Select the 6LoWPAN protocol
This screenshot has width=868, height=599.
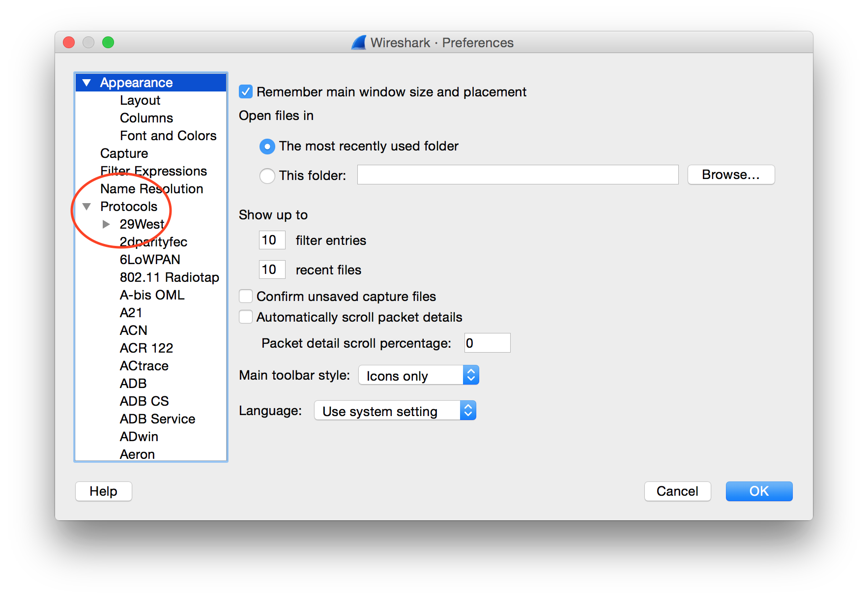point(150,260)
